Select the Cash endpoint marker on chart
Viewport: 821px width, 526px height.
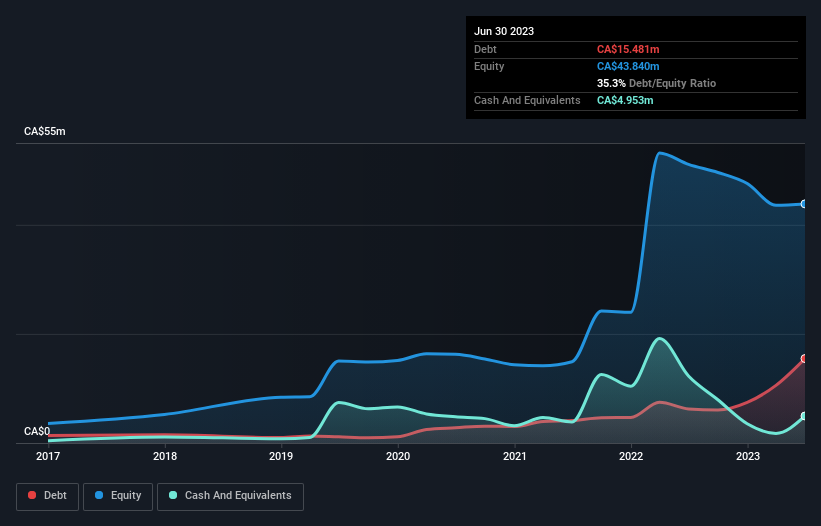pos(804,416)
